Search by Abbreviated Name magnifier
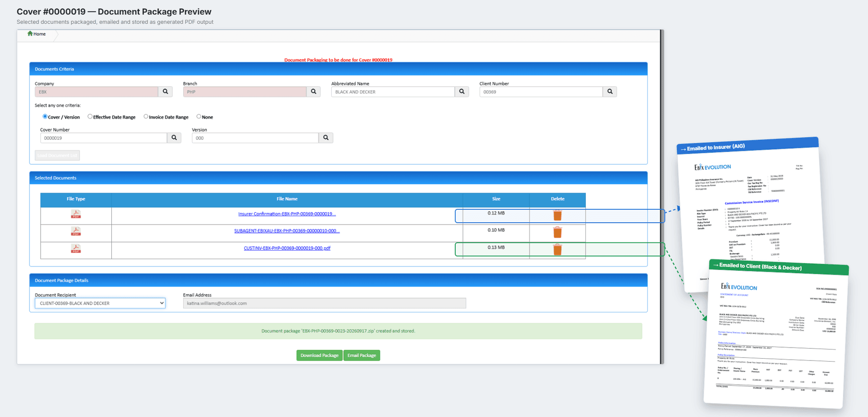Image resolution: width=868 pixels, height=417 pixels. coord(462,92)
